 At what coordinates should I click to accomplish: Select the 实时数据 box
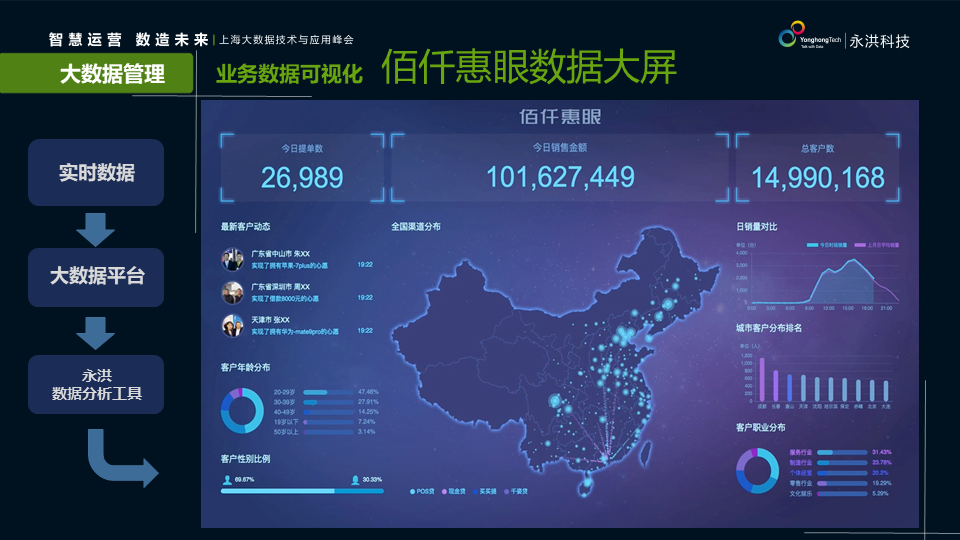coord(96,173)
